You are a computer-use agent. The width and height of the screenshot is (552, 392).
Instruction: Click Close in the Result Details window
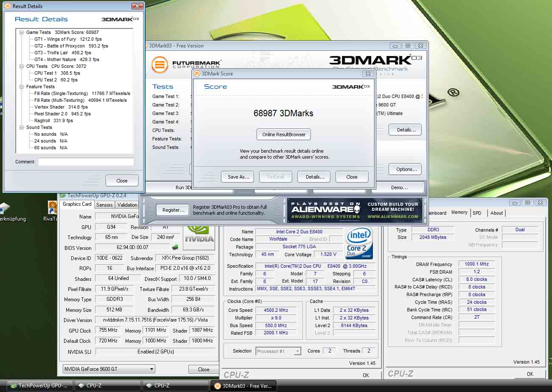click(122, 180)
